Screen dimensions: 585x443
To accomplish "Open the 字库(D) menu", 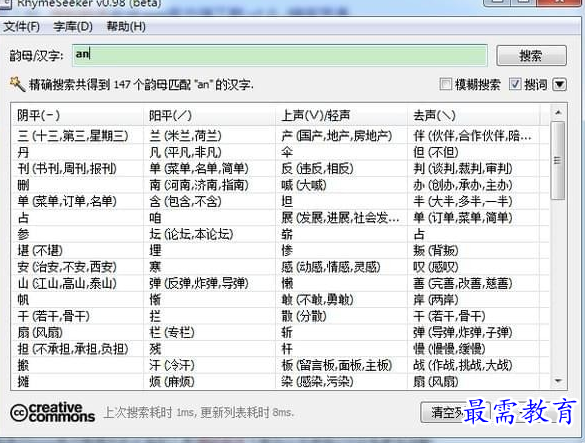I will (x=73, y=26).
